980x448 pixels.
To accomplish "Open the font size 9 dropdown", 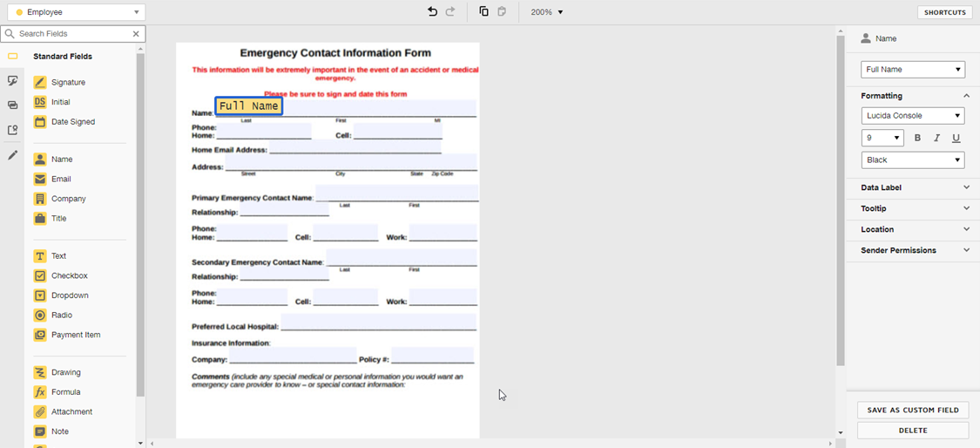I will pyautogui.click(x=882, y=138).
